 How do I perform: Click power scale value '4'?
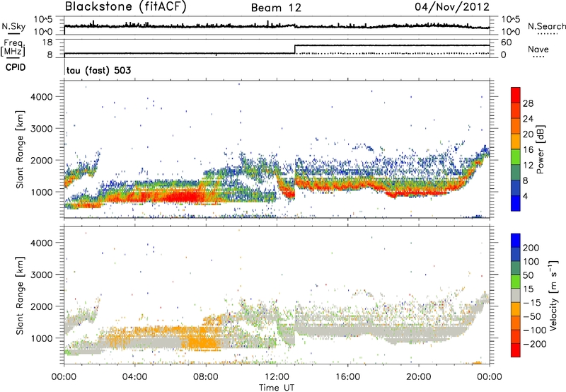[525, 197]
